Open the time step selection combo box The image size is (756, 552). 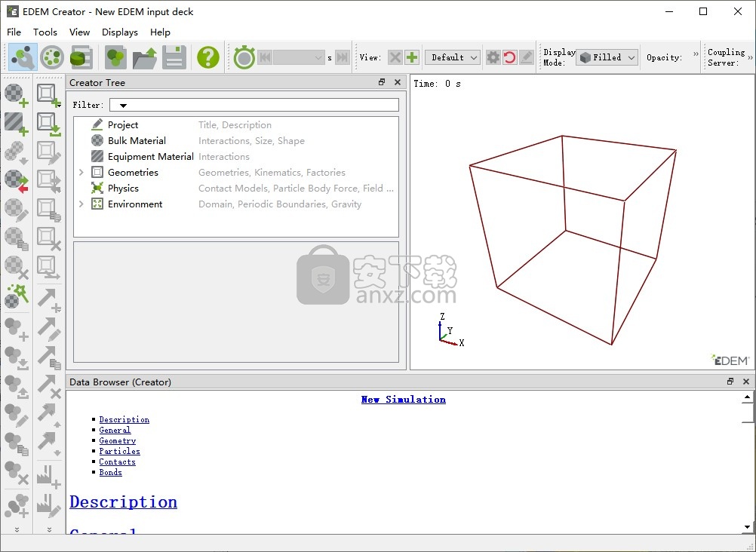[x=299, y=57]
